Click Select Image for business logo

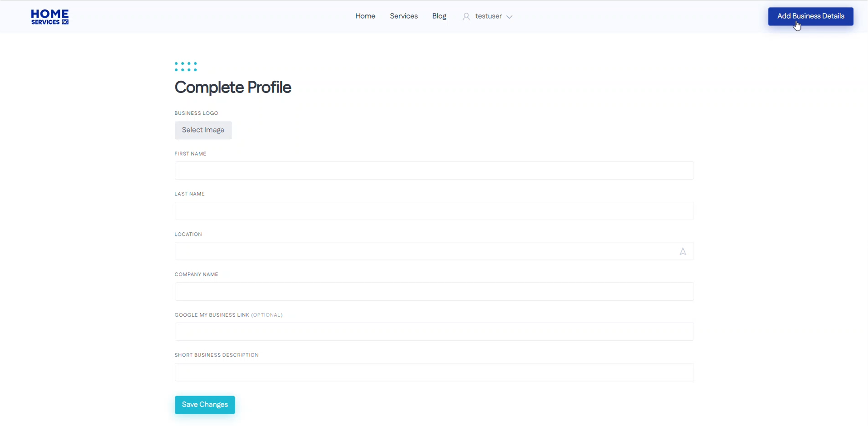(x=203, y=130)
